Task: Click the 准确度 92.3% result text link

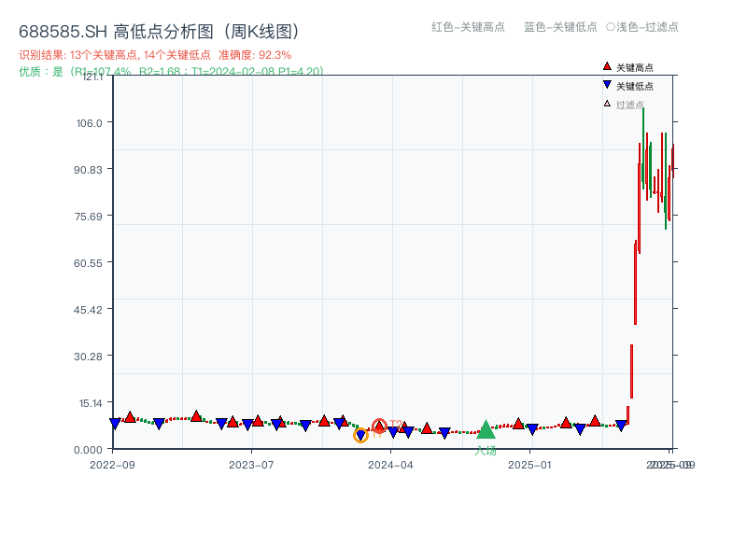Action: [254, 54]
